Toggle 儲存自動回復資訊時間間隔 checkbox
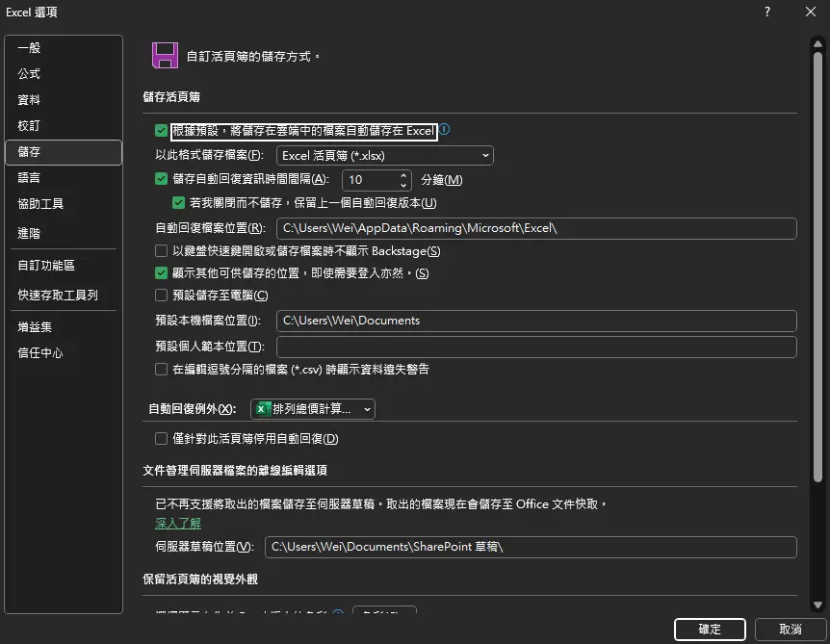The image size is (830, 644). click(x=162, y=179)
